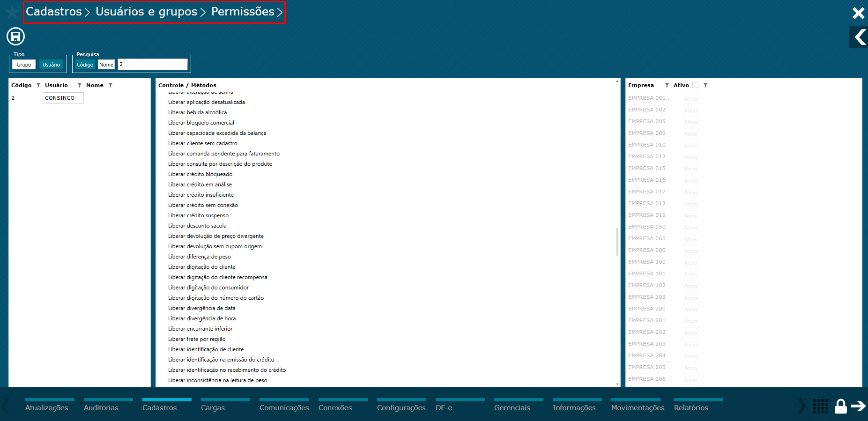Screen dimensions: 868x421
Task: Click the lock icon in the bottom bar
Action: pos(841,406)
